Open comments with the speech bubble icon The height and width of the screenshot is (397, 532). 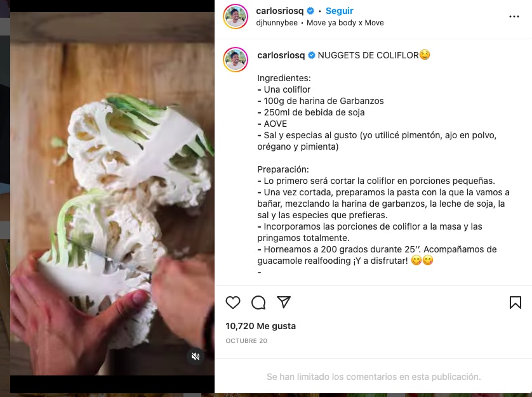258,303
